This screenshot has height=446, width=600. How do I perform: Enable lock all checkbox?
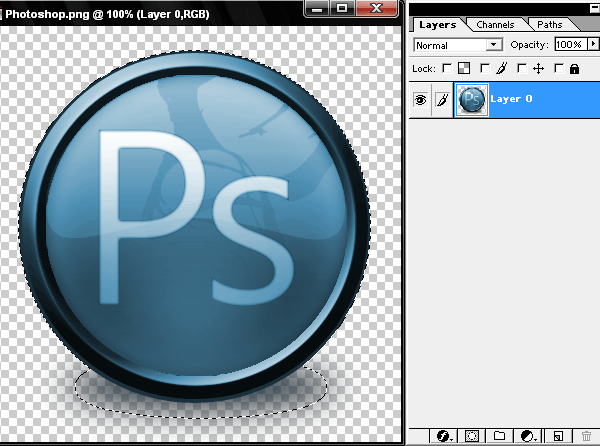click(559, 68)
